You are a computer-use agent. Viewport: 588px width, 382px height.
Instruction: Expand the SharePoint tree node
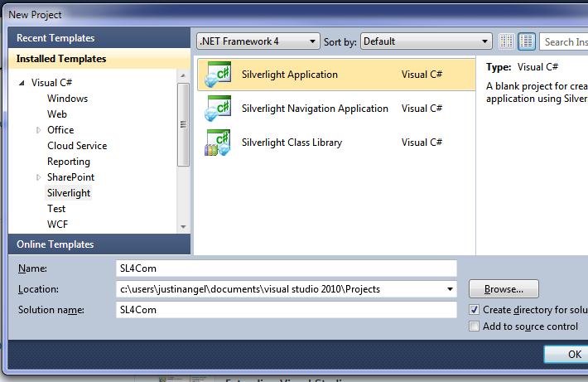click(x=38, y=177)
